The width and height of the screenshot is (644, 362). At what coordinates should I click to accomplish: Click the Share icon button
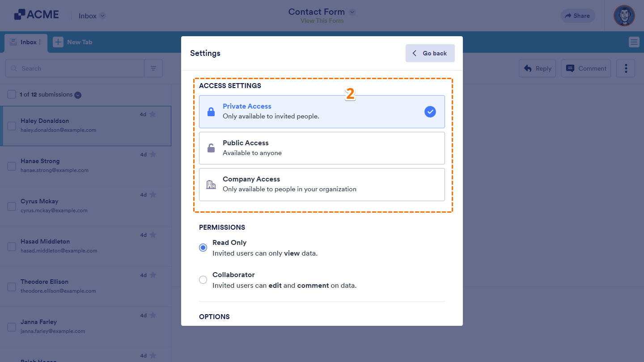578,16
